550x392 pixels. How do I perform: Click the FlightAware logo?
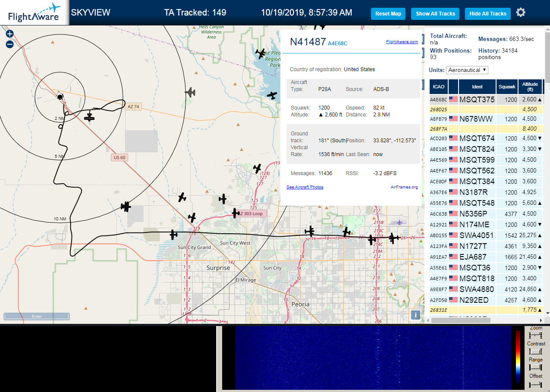click(34, 13)
